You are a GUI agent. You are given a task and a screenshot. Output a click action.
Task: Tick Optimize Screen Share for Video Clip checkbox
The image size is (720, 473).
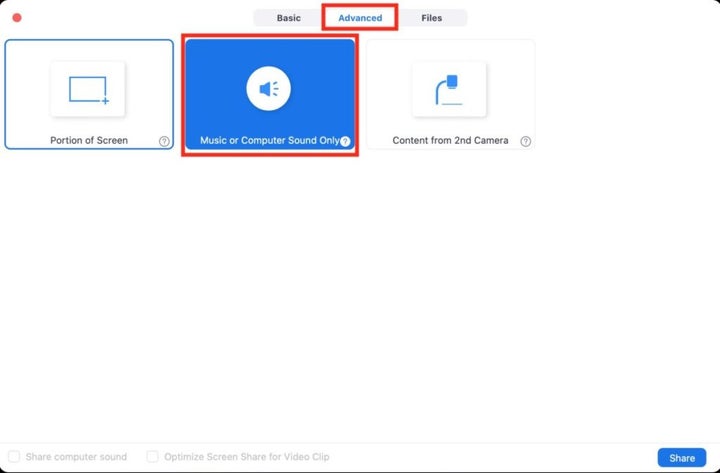153,457
